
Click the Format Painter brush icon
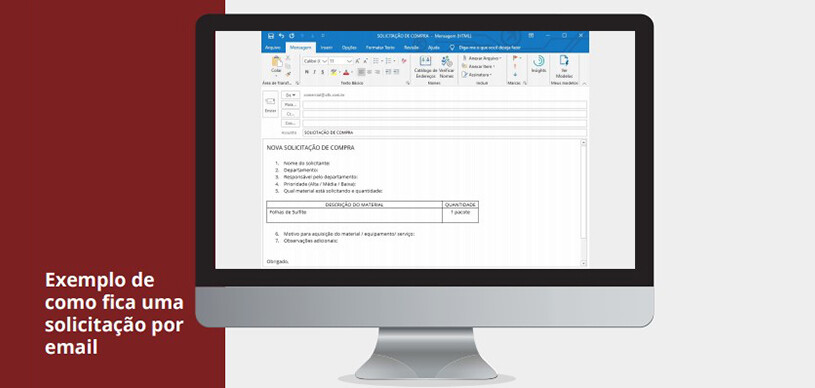point(288,74)
